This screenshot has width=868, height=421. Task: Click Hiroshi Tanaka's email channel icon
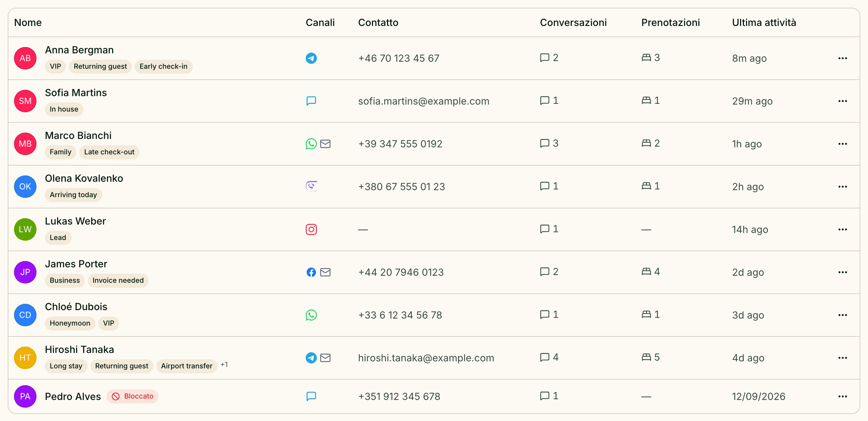(x=325, y=358)
